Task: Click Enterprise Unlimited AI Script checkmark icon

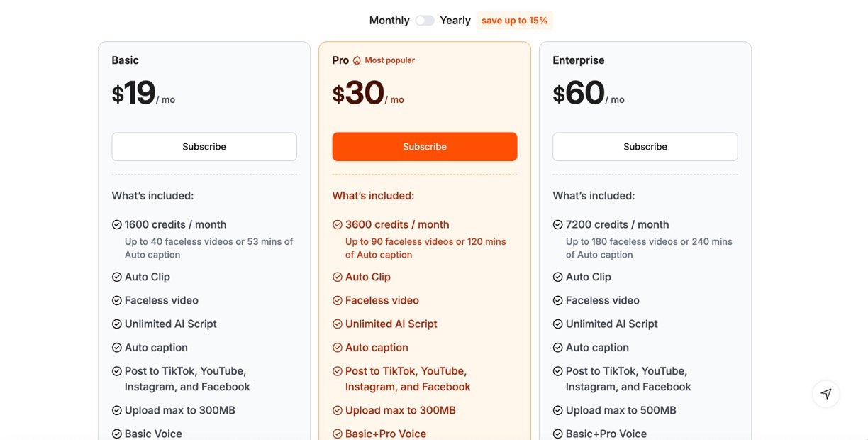Action: [558, 324]
